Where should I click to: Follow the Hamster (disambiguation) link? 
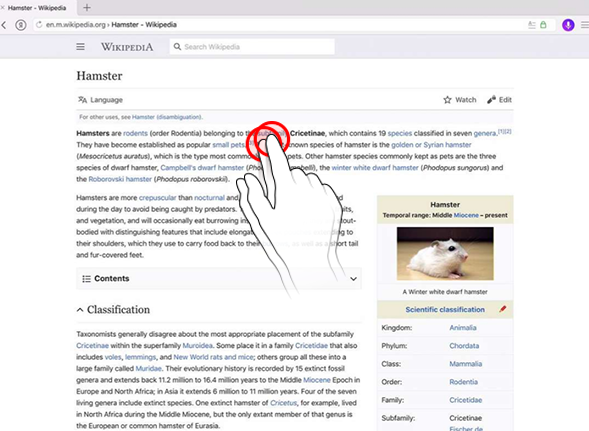[x=166, y=117]
